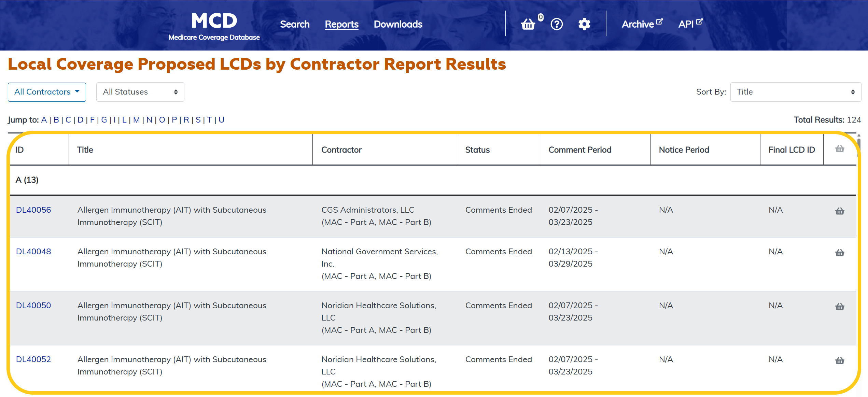Viewport: 868px width, 397px height.
Task: Add DL40052 row to basket
Action: click(840, 360)
